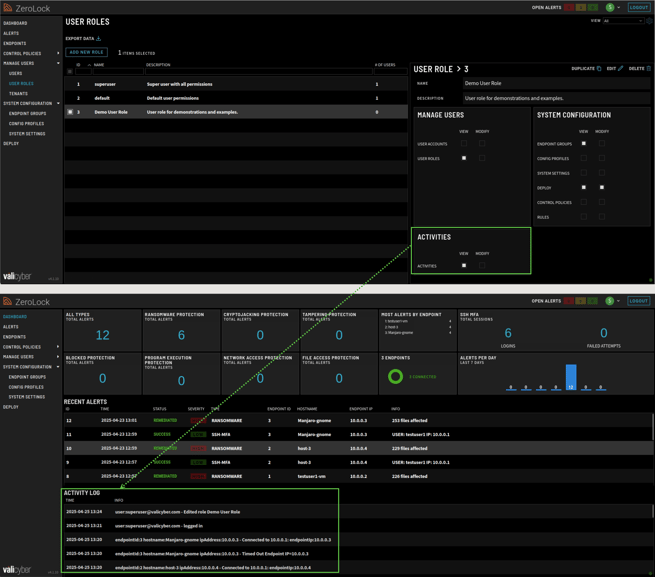
Task: Open the settings gear beside View dropdown
Action: pos(650,20)
